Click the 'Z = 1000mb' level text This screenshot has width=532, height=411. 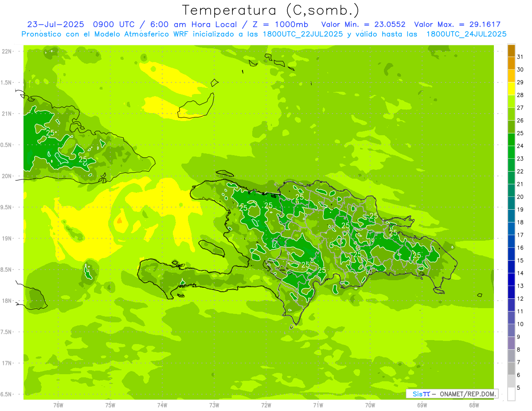point(280,25)
